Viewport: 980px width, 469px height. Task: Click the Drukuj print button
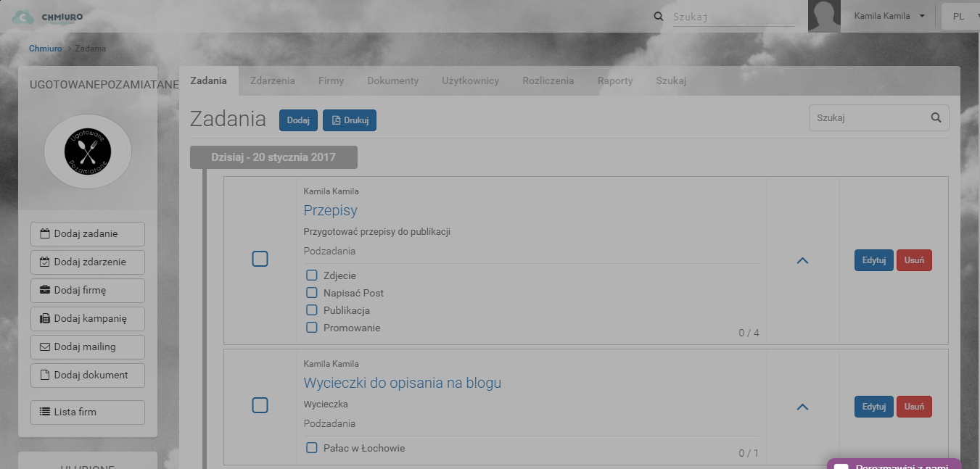point(350,120)
